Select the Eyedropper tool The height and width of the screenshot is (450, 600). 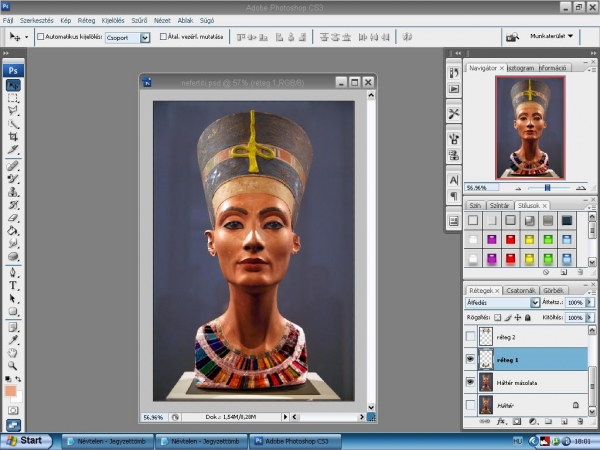[x=13, y=340]
